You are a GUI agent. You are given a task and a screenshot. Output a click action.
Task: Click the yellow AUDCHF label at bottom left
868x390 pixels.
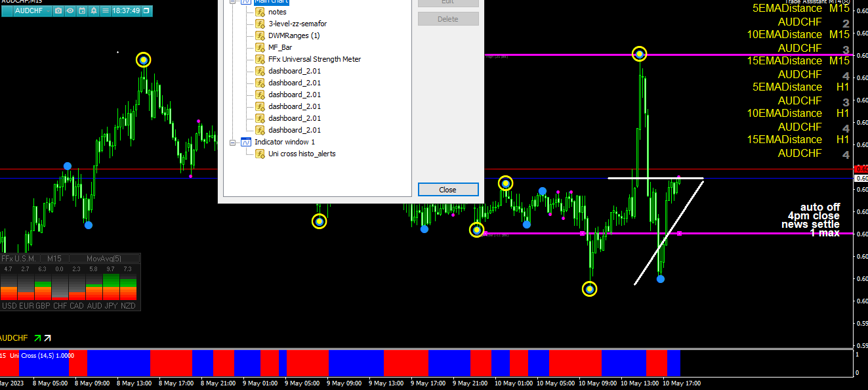14,338
